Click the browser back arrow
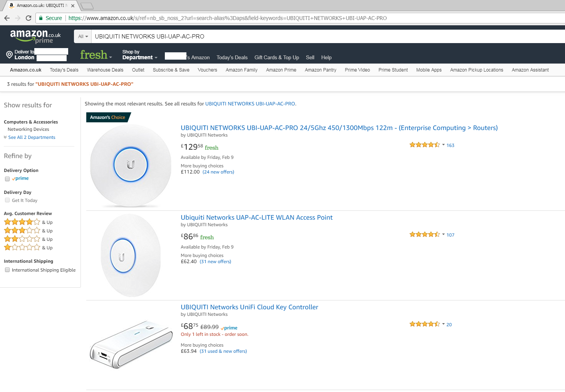 point(7,18)
